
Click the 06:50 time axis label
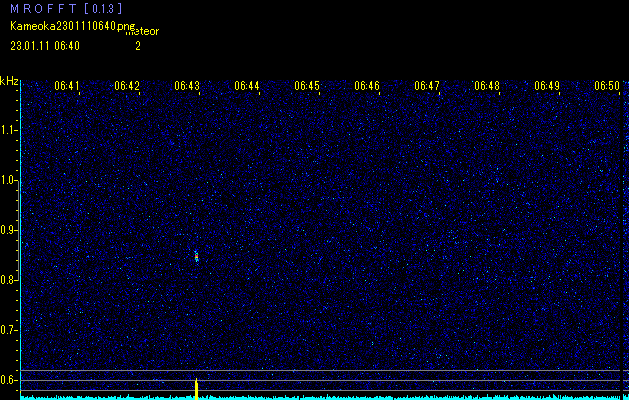(607, 86)
